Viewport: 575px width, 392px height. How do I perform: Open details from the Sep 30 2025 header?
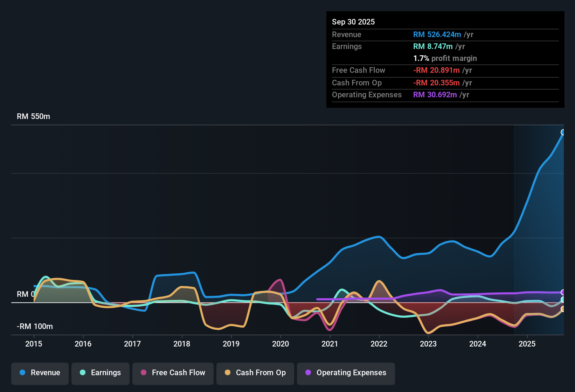[x=353, y=22]
